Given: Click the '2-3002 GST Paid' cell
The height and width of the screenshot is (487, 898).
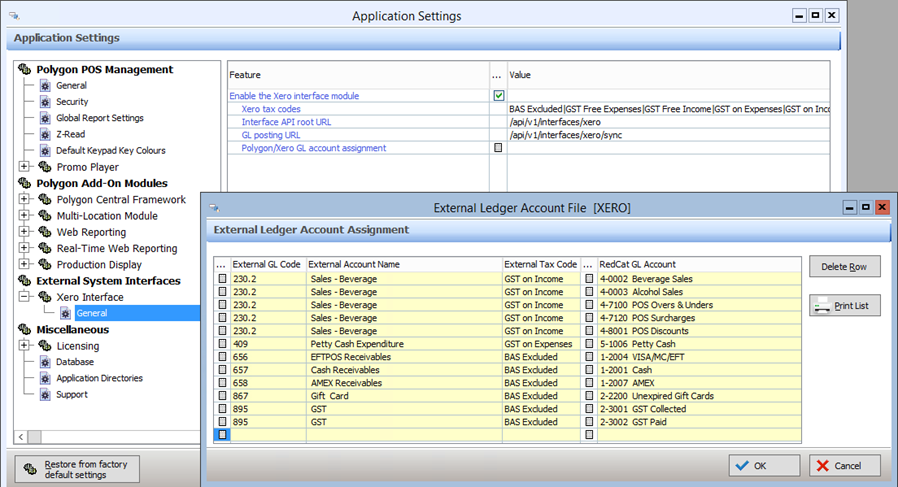Looking at the screenshot, I should (x=699, y=422).
